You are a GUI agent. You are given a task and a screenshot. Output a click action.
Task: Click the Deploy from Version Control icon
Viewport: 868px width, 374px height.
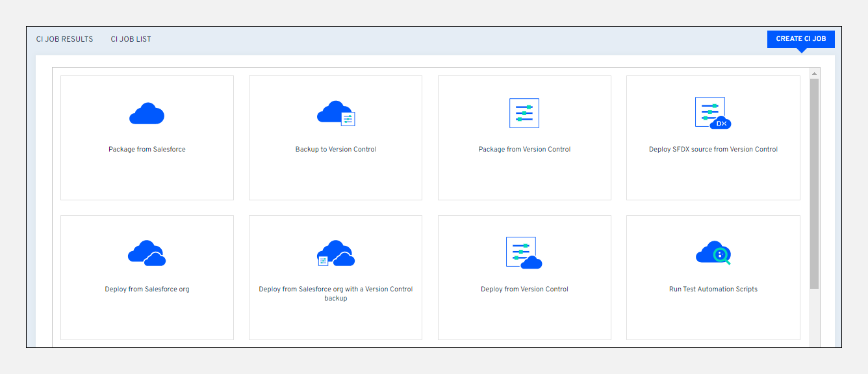(x=524, y=253)
